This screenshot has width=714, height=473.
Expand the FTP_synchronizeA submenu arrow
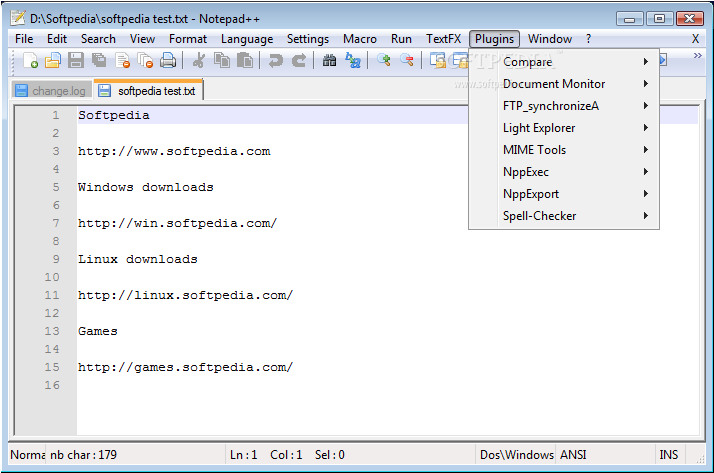tap(646, 106)
